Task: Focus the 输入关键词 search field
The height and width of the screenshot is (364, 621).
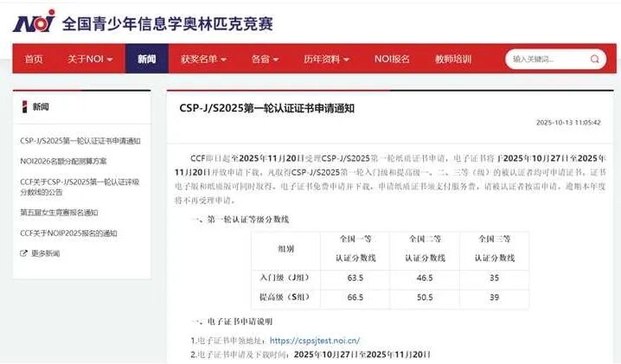Action: pyautogui.click(x=547, y=60)
